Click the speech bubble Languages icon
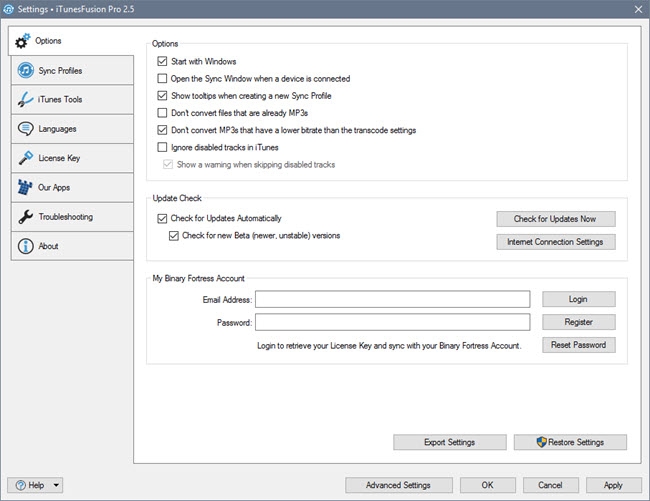The image size is (650, 501). click(25, 129)
